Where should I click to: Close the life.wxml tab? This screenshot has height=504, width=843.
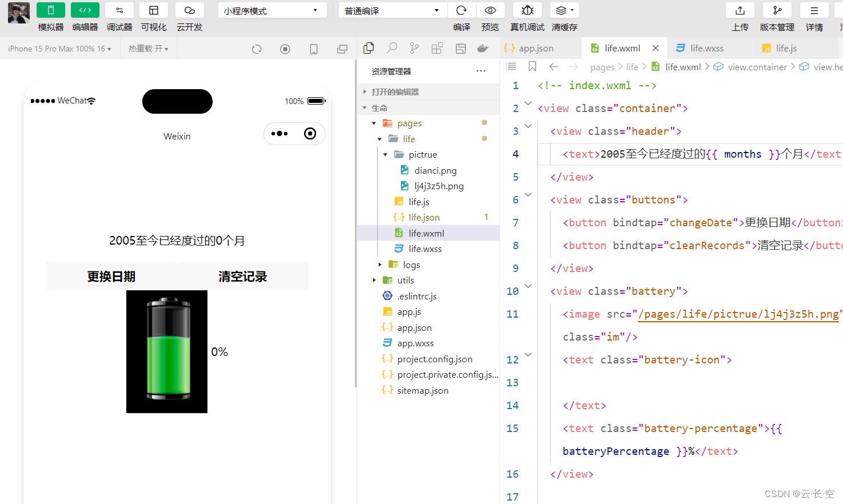656,48
